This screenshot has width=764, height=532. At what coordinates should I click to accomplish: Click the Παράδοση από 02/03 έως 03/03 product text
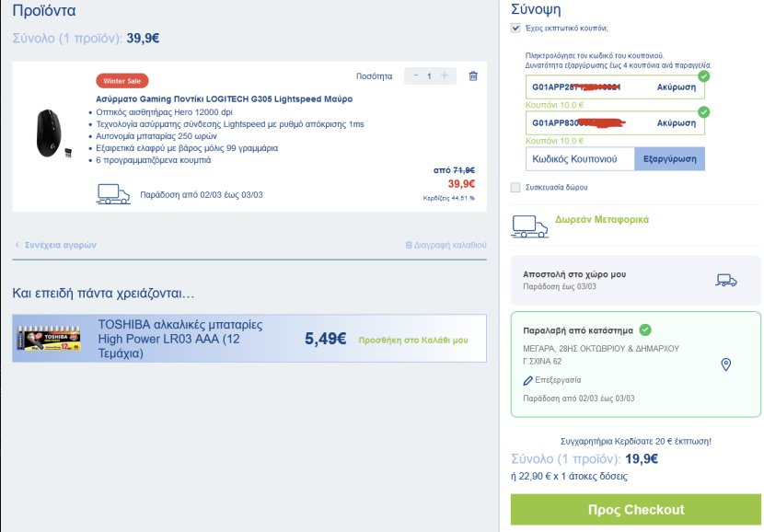(x=202, y=195)
